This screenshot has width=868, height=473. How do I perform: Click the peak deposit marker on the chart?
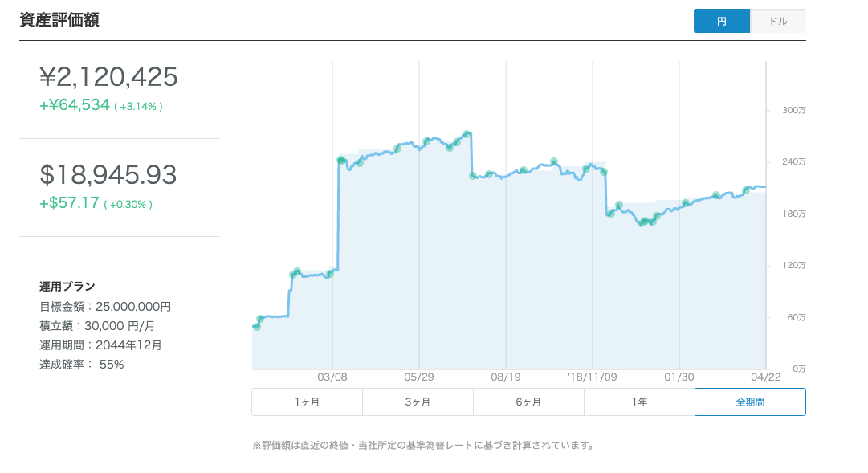(467, 134)
